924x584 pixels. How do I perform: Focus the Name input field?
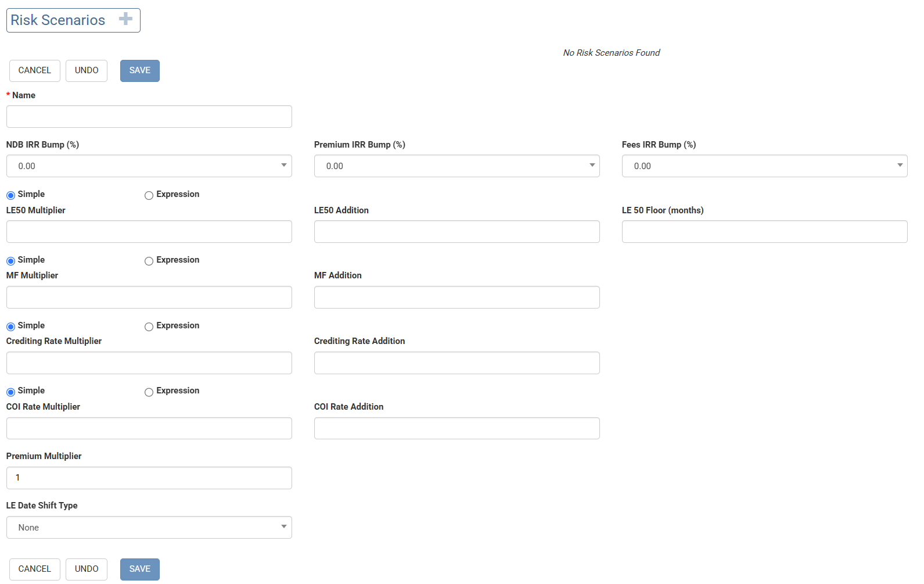[x=149, y=117]
